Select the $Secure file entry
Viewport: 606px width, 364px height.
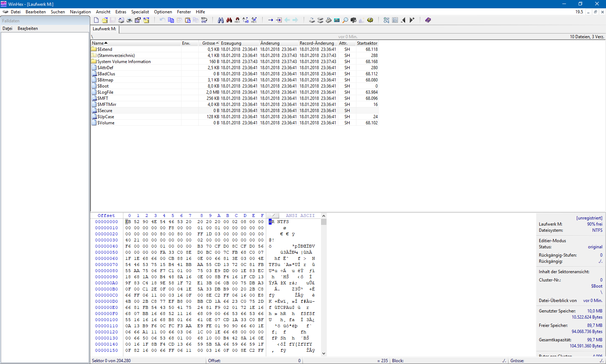[x=234, y=111]
